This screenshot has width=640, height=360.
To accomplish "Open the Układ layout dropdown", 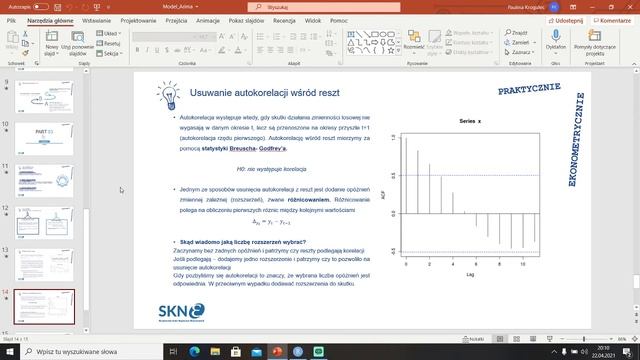I will (109, 33).
